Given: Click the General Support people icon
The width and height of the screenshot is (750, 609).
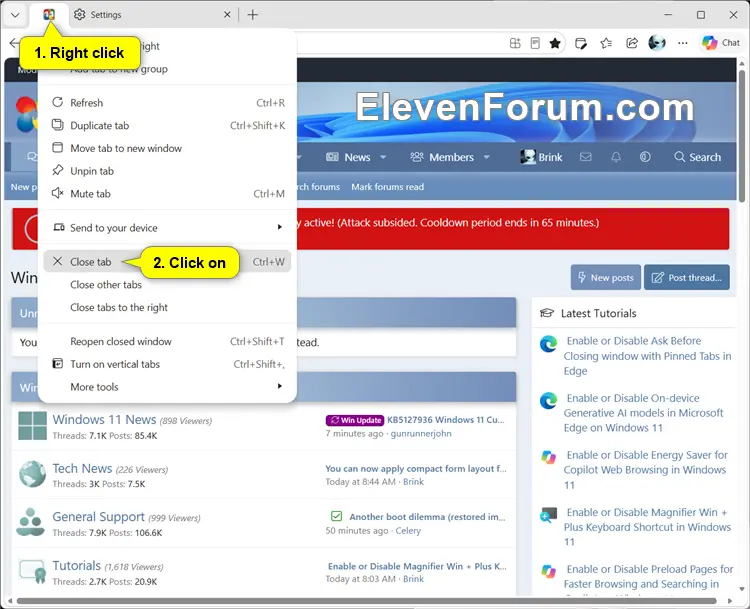Looking at the screenshot, I should 31,522.
